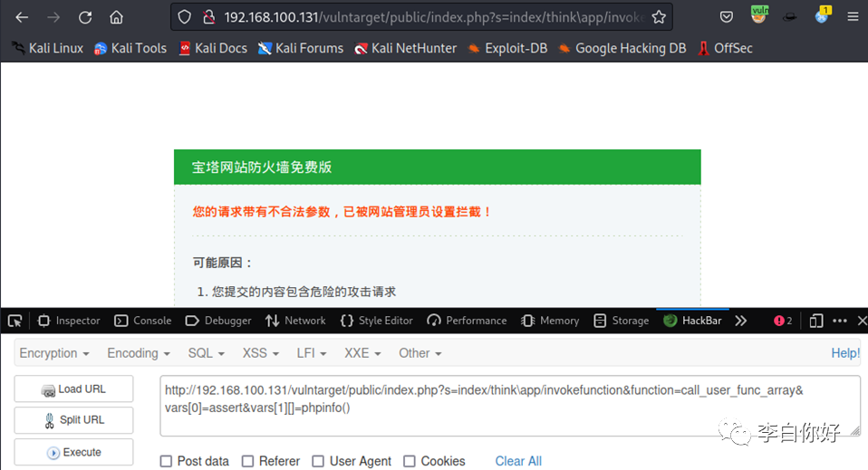Expand the Encoding dropdown
The height and width of the screenshot is (470, 868).
pos(139,353)
